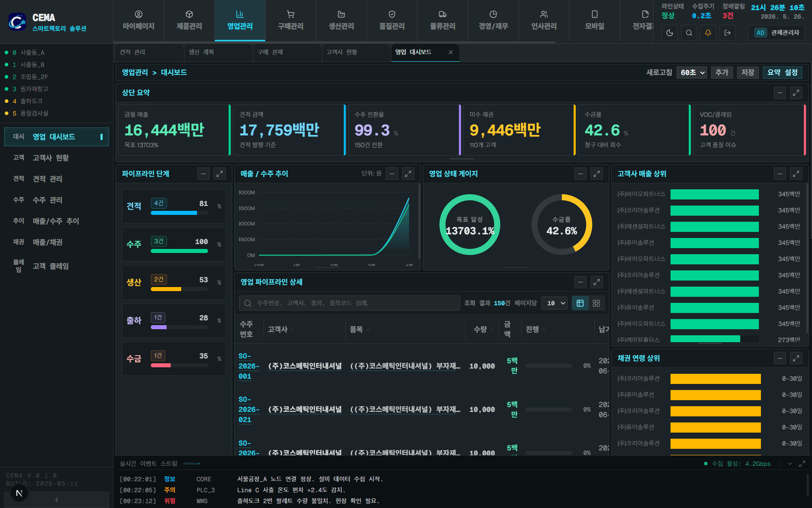Switch to 고객사 현황 tab

[x=356, y=52]
